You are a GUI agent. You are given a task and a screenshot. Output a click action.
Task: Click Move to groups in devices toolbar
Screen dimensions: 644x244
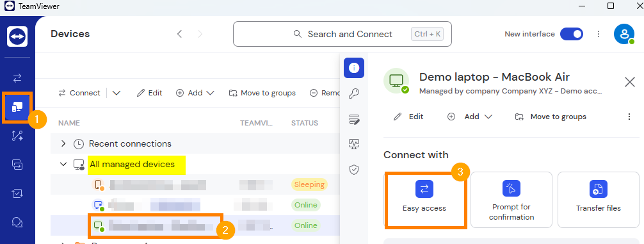(x=262, y=93)
